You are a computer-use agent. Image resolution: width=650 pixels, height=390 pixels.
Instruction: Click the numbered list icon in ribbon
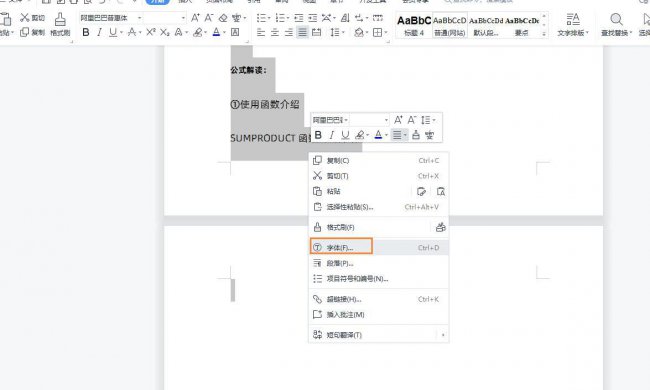tap(280, 18)
